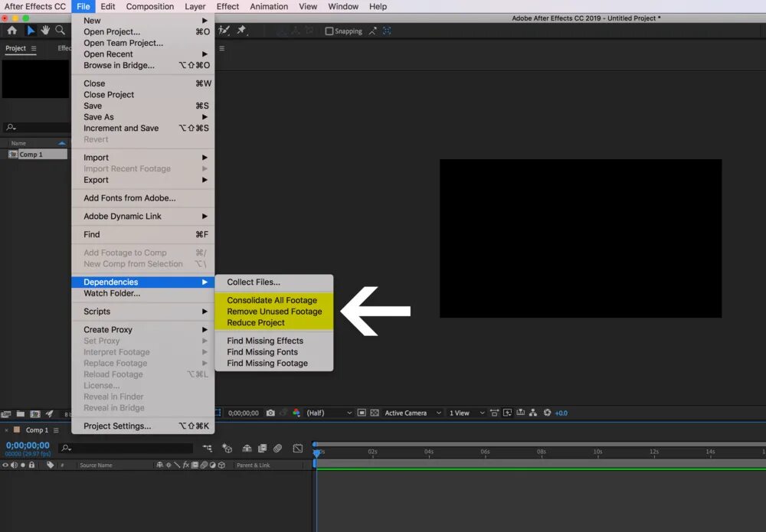Image resolution: width=766 pixels, height=532 pixels.
Task: Open the Animation menu
Action: [x=269, y=6]
